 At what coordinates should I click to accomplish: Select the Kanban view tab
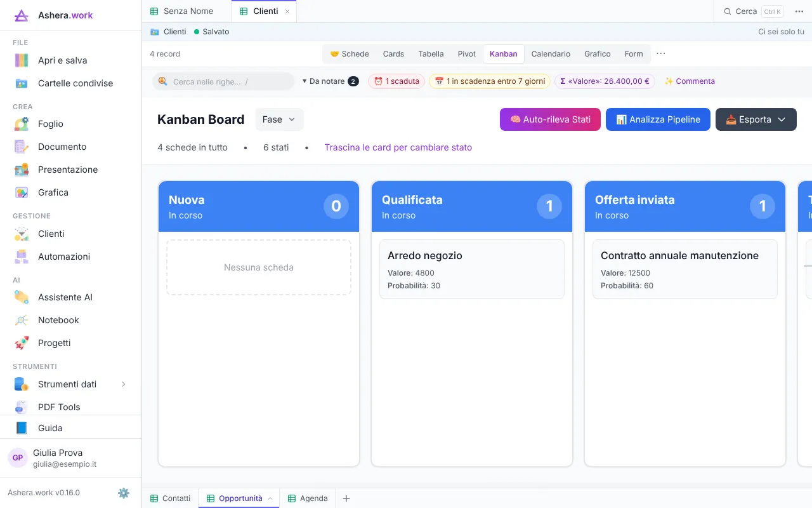point(504,54)
